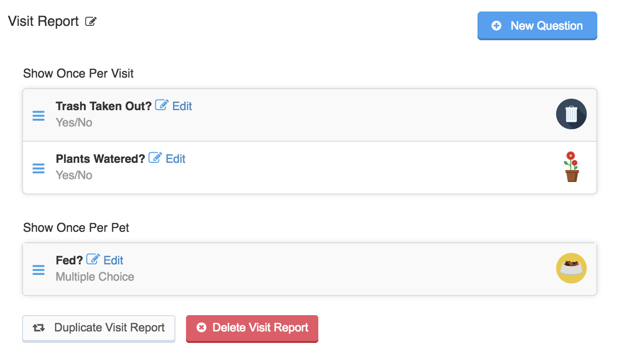Open Edit link for Trash Taken Out
This screenshot has height=364, width=628.
182,106
